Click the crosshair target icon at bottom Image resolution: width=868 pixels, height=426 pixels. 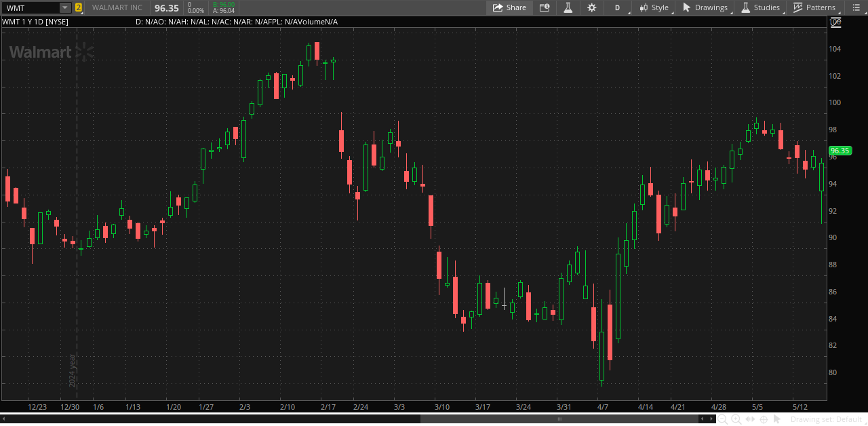point(764,419)
